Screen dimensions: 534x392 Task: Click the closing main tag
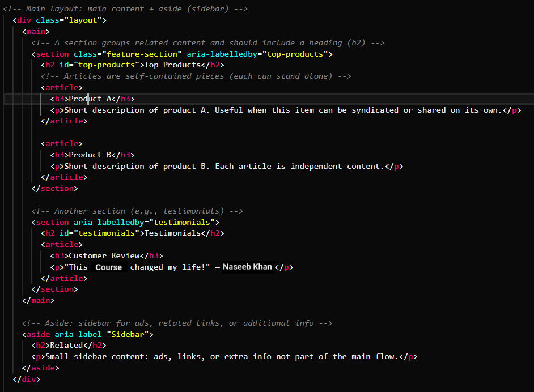click(x=38, y=301)
